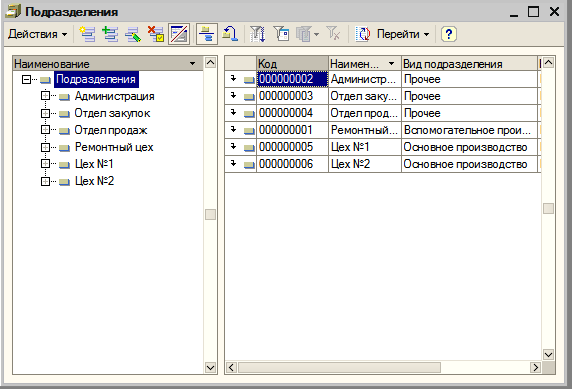Viewport: 572px width, 389px height.
Task: Click folder icon in row 000000002
Action: pos(249,80)
